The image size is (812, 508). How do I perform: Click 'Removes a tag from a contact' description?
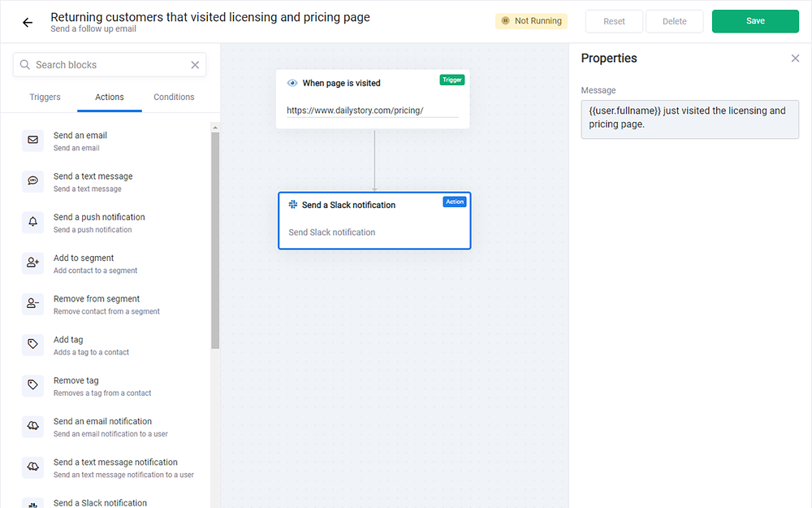[x=102, y=393]
